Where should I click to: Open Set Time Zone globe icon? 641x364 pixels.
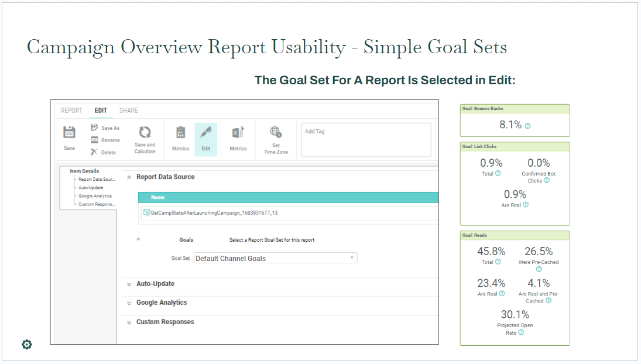tap(276, 132)
